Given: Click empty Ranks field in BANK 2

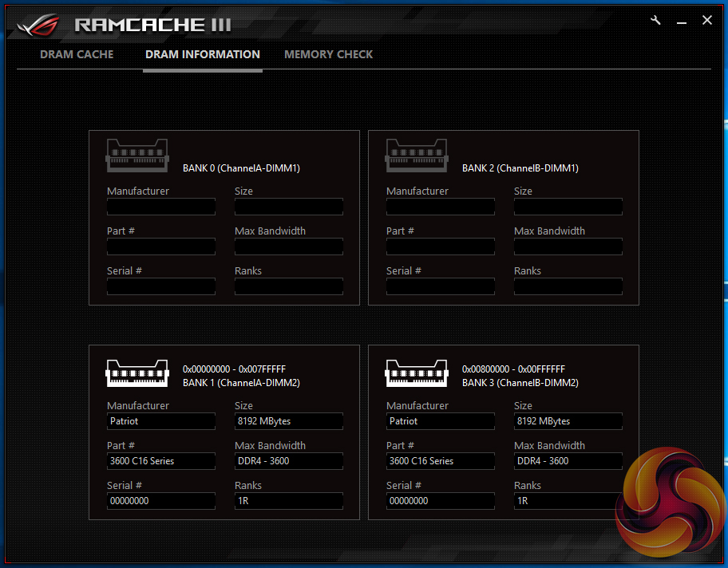Looking at the screenshot, I should click(568, 286).
